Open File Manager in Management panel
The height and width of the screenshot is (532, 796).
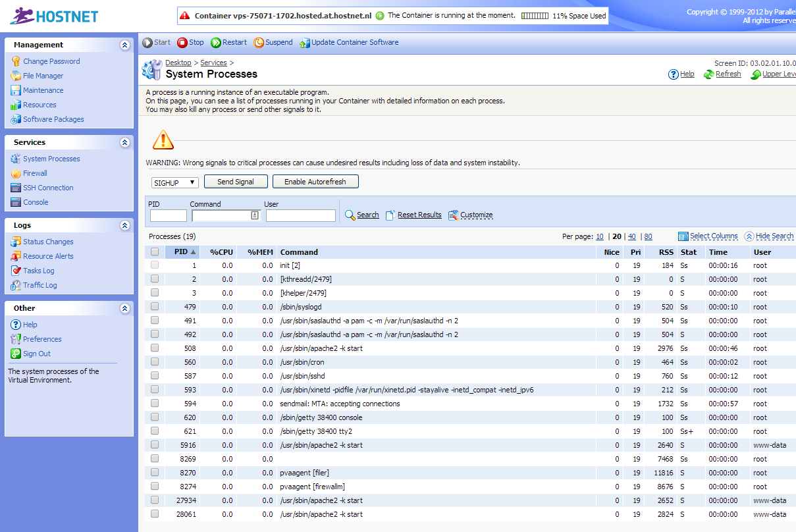pyautogui.click(x=43, y=76)
